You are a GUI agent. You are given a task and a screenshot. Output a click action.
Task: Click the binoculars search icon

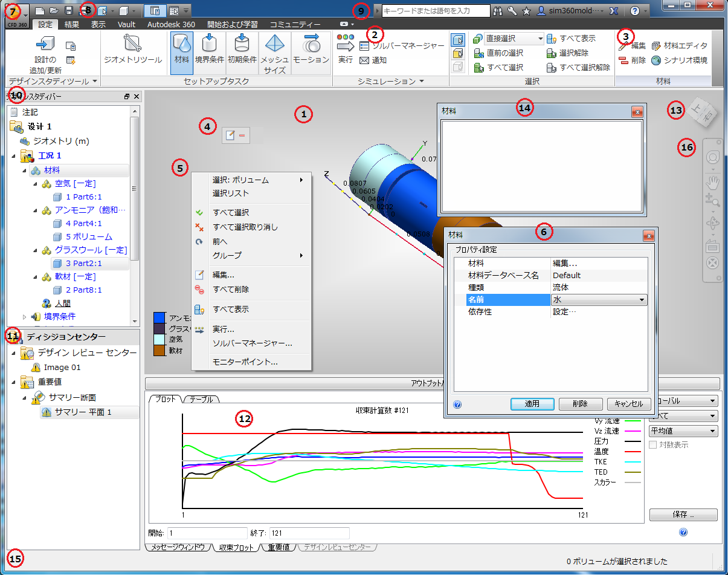pos(498,11)
